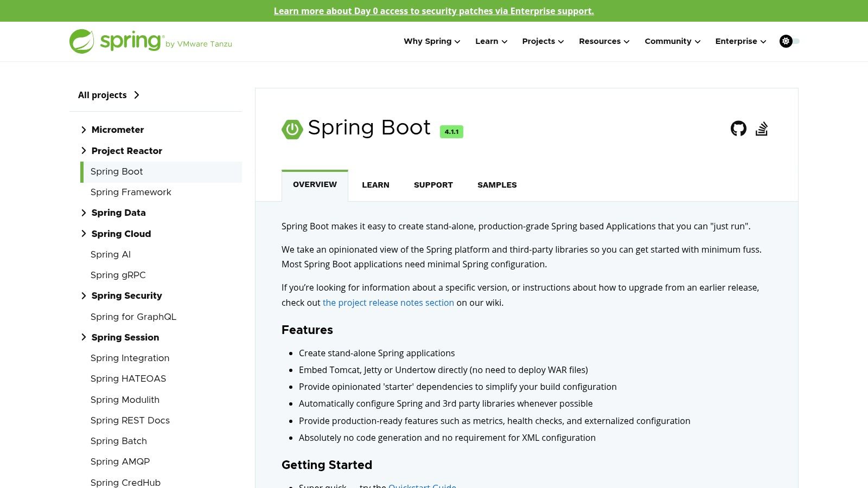Click the 'Embed Tomcat, Jetty or Undertow' bullet
This screenshot has height=488, width=868.
[443, 370]
